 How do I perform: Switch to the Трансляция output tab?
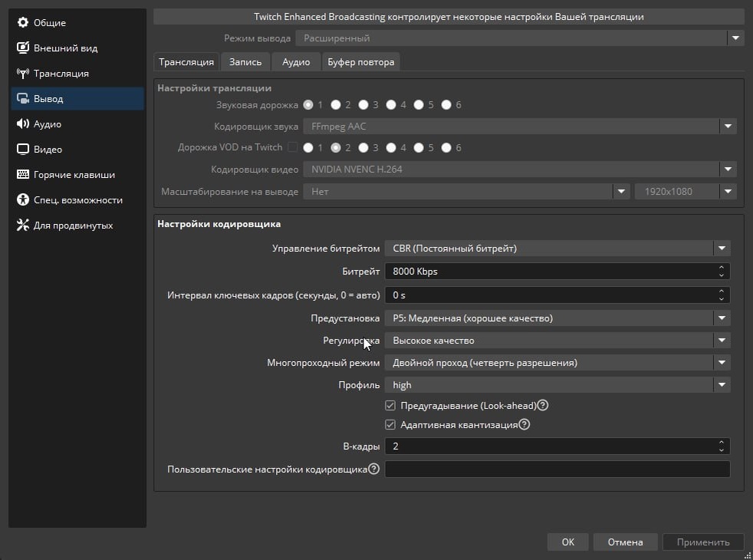(186, 62)
